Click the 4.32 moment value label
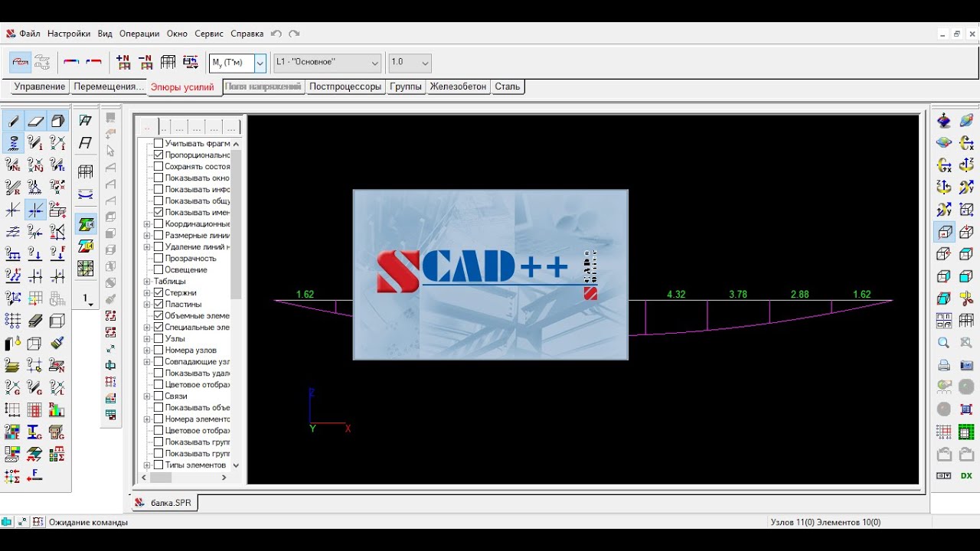 click(x=676, y=294)
